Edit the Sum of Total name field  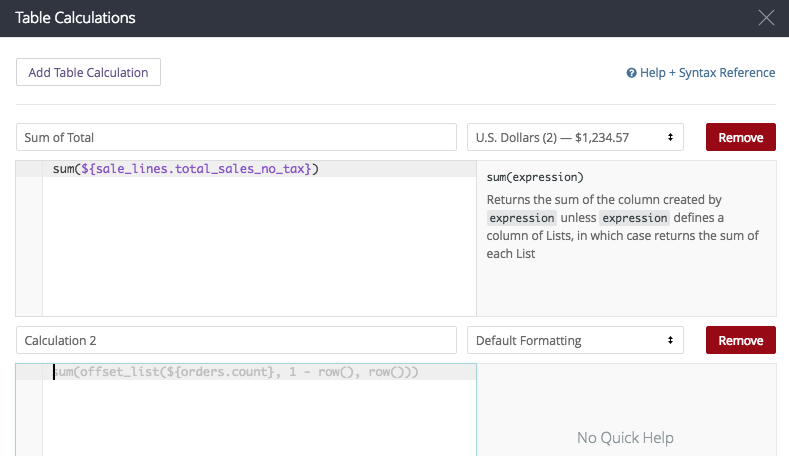pos(236,137)
